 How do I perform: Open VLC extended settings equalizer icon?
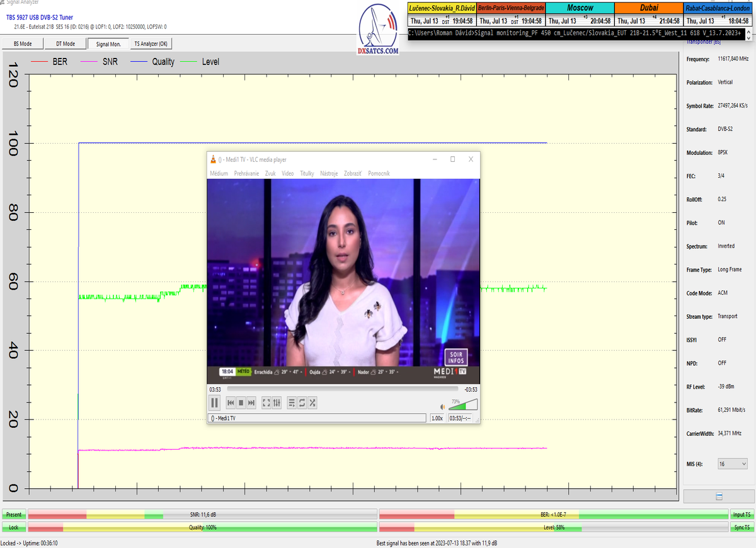tap(276, 402)
